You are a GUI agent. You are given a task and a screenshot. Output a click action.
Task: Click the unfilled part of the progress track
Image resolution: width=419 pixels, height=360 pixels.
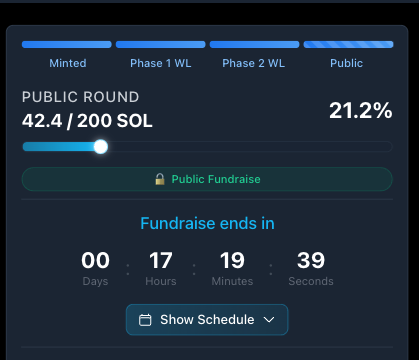coord(250,147)
